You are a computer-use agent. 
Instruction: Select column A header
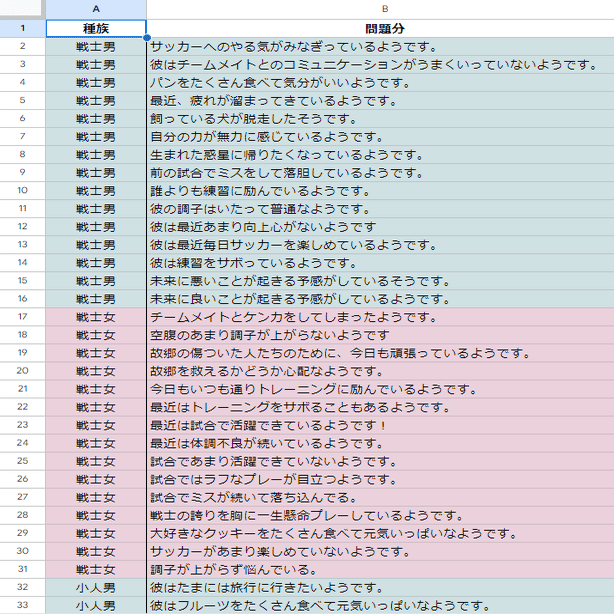(x=96, y=9)
